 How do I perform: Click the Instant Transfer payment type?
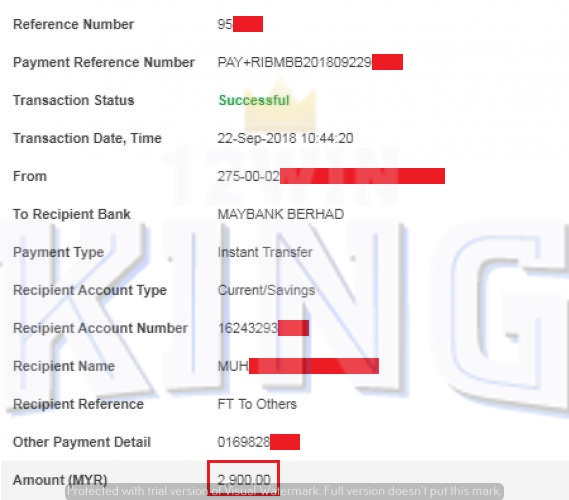[x=265, y=252]
